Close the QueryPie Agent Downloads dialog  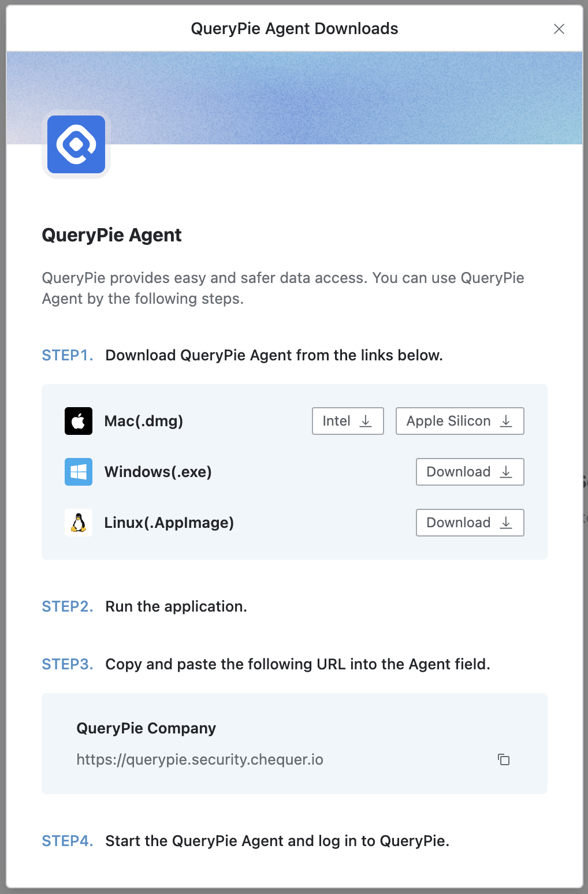coord(559,29)
